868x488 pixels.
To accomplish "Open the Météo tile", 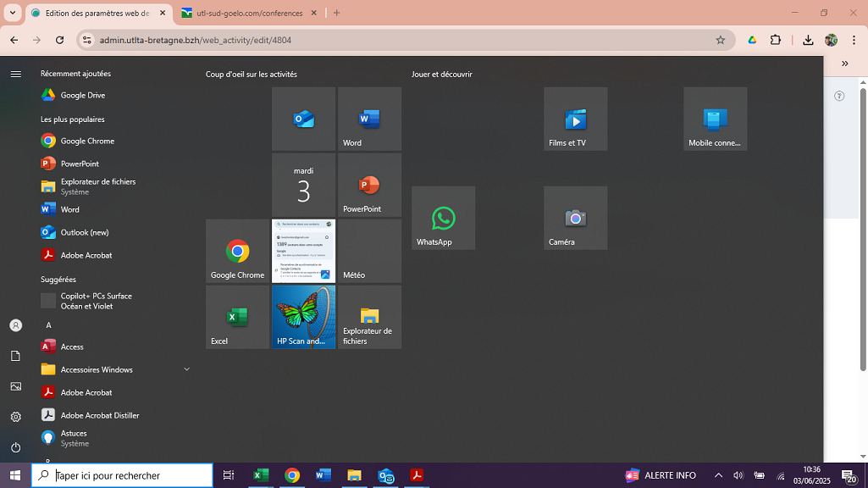I will point(370,251).
